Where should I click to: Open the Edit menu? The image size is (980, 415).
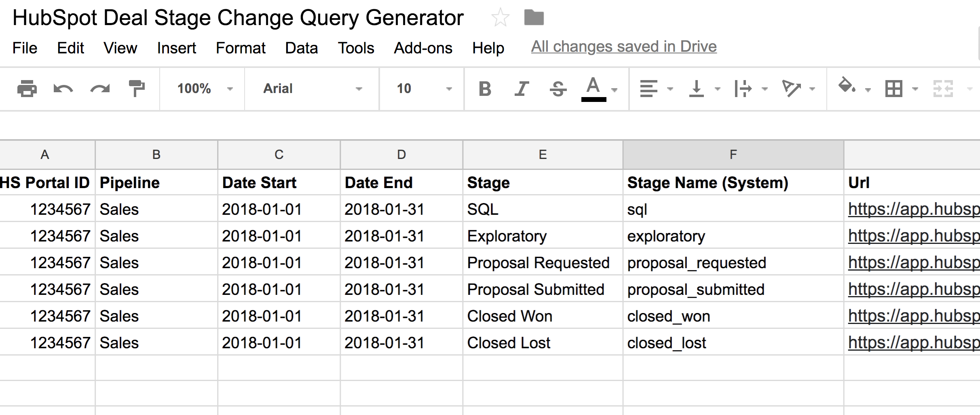pos(70,48)
